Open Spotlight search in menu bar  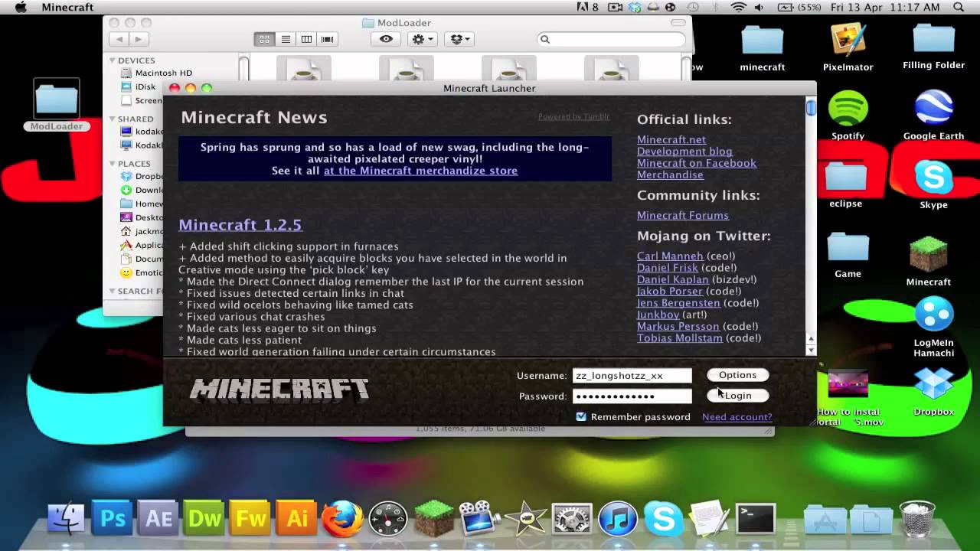pos(959,7)
